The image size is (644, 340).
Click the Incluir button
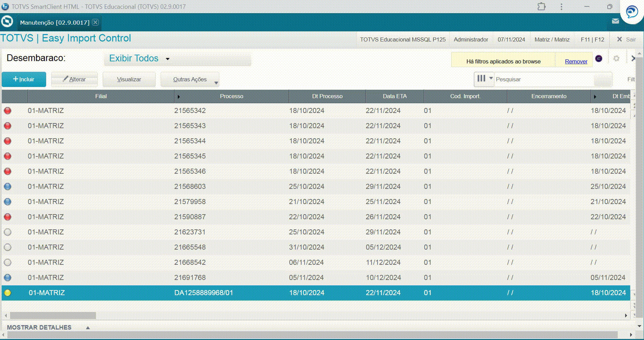[x=24, y=80]
